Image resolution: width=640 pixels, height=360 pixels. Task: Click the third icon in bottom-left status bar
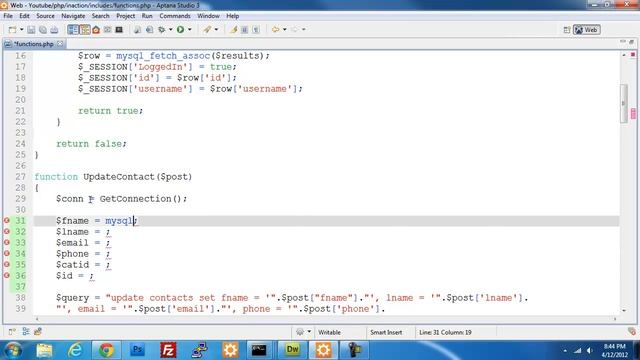point(38,331)
